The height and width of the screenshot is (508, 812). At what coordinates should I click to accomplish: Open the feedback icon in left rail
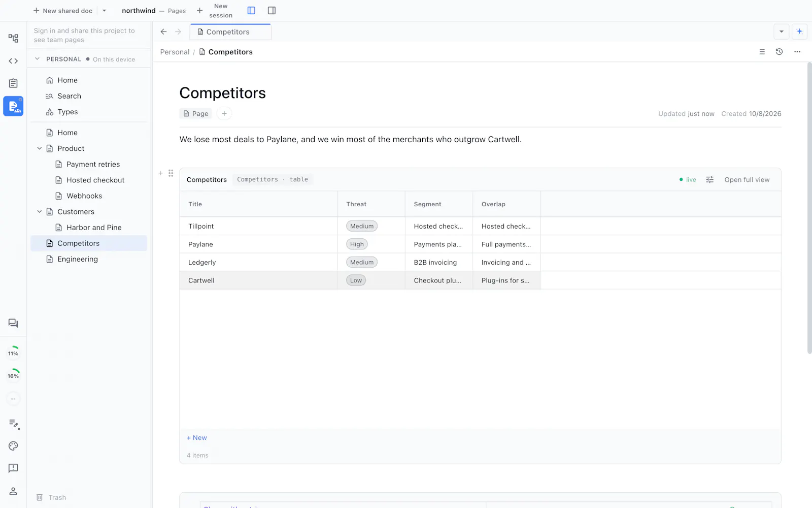tap(13, 468)
